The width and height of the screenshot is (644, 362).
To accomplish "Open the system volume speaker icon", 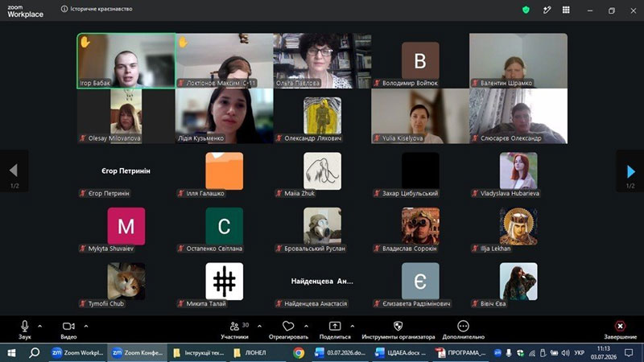I will [x=566, y=353].
